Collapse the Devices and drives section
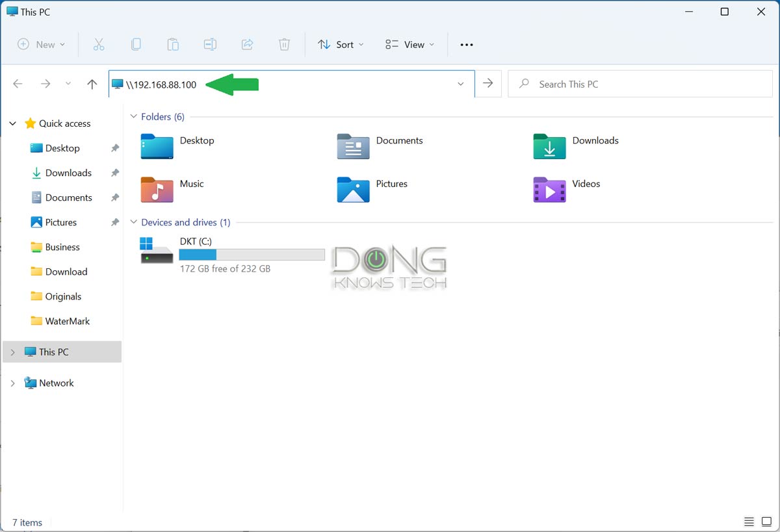The image size is (780, 532). coord(133,222)
